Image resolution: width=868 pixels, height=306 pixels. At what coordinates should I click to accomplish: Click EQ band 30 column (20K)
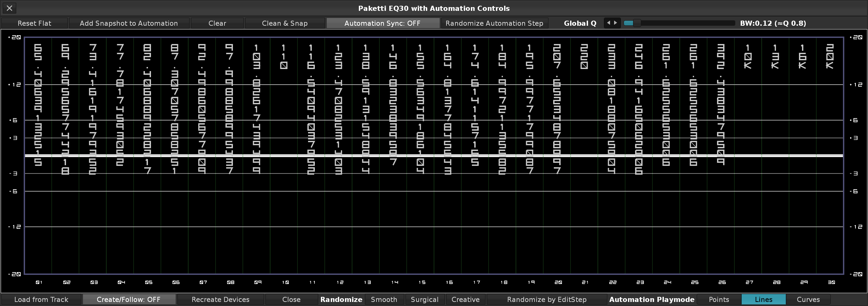tap(830, 156)
